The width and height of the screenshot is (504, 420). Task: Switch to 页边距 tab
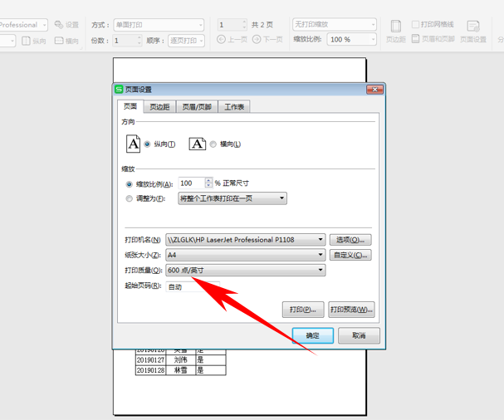(x=159, y=107)
